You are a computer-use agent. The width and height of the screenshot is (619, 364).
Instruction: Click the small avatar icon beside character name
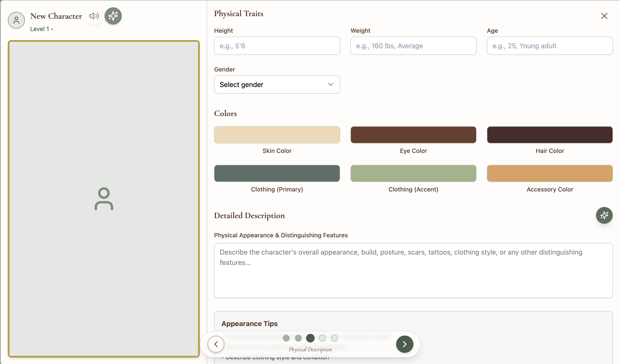pyautogui.click(x=16, y=20)
